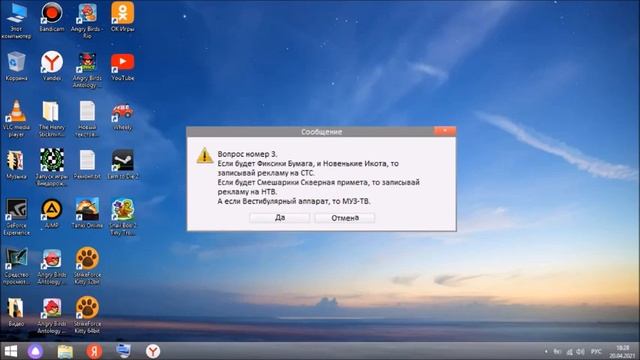Close the Сообщение dialog with the red X
Image resolution: width=640 pixels, height=360 pixels.
[x=444, y=131]
